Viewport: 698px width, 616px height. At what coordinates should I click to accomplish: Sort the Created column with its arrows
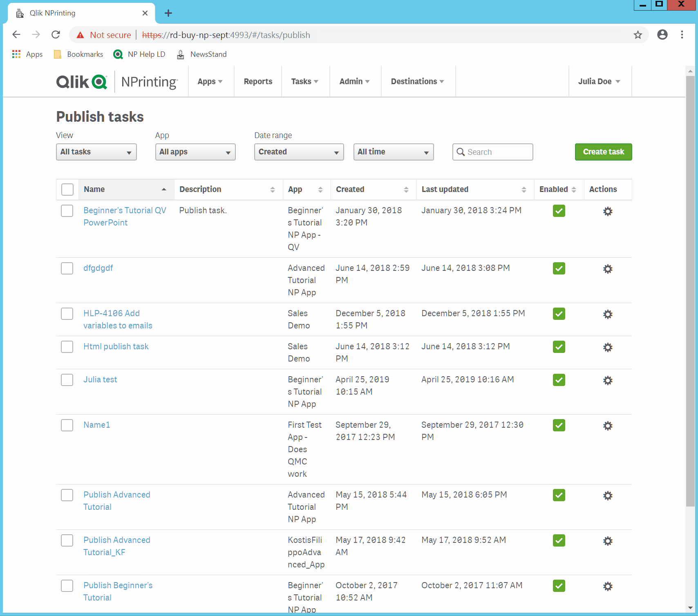[x=406, y=190]
